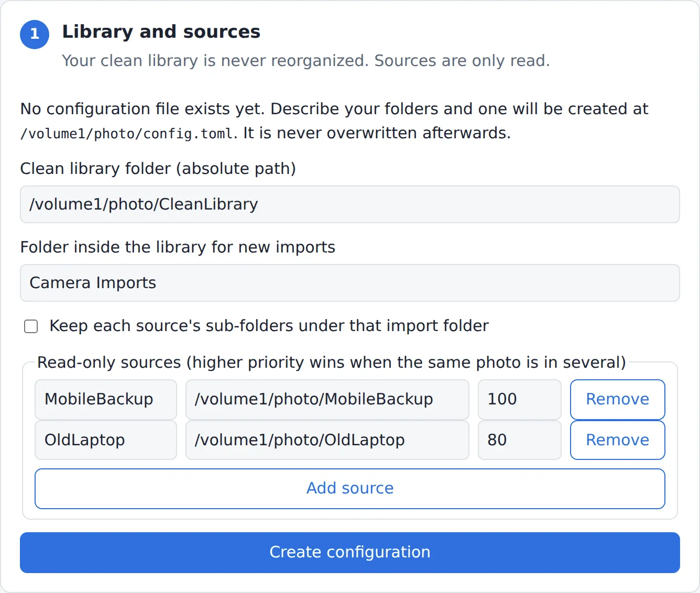Click the /volume1/photo/OldLaptop path field
Screen dimensions: 700x593
(x=327, y=440)
